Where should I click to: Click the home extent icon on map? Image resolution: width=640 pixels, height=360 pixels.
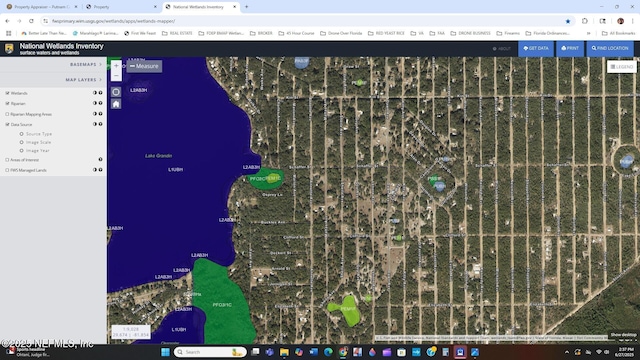116,104
